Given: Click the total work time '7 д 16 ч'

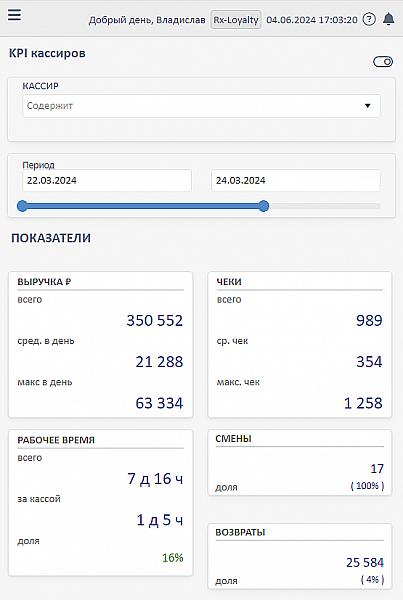Looking at the screenshot, I should tap(155, 479).
